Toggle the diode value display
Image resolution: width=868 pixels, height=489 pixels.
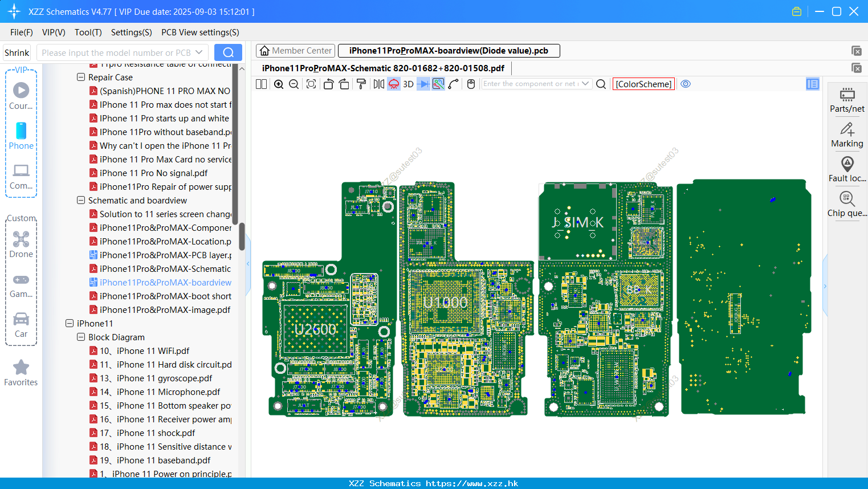pos(423,84)
